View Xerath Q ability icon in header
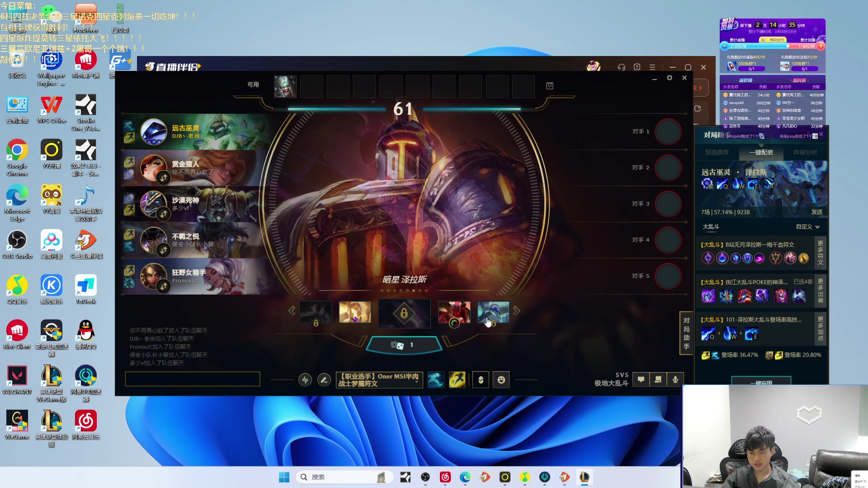868x488 pixels. click(x=722, y=184)
